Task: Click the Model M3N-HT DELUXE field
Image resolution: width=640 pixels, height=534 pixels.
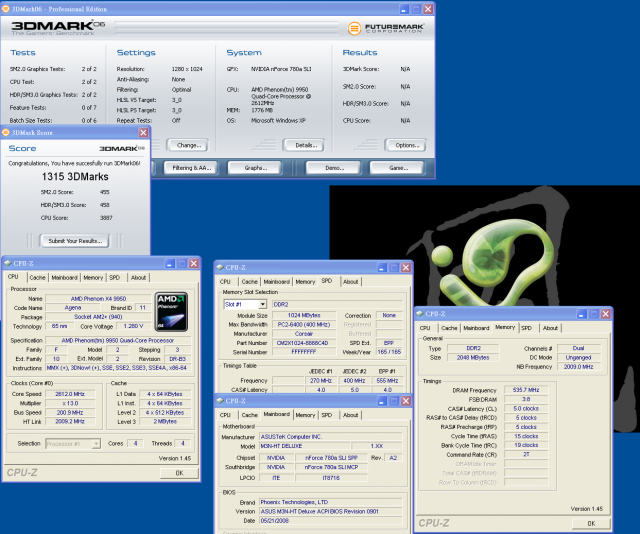Action: tap(304, 446)
